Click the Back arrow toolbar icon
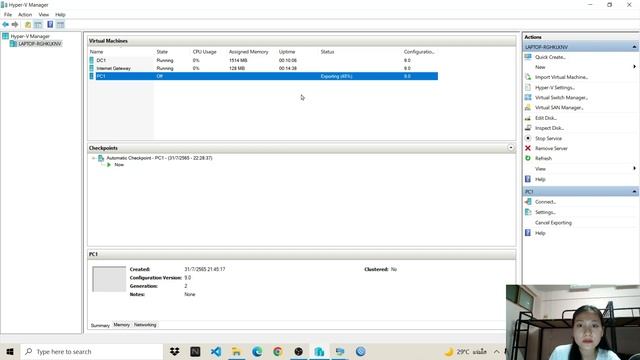Viewport: 640px width, 360px height. (x=5, y=24)
